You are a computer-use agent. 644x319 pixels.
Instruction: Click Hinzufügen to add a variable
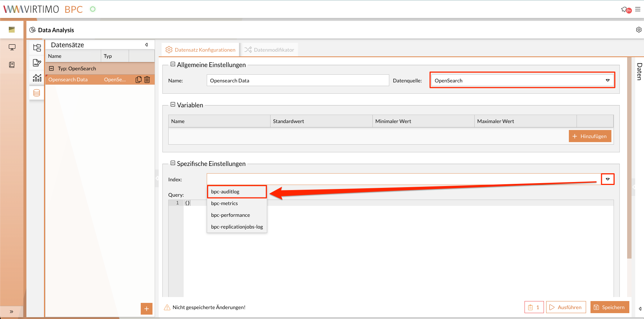coord(590,136)
